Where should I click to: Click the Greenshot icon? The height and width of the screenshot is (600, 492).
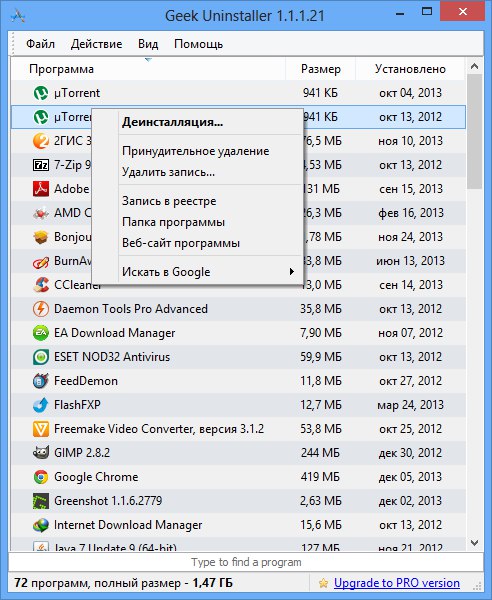coord(41,501)
